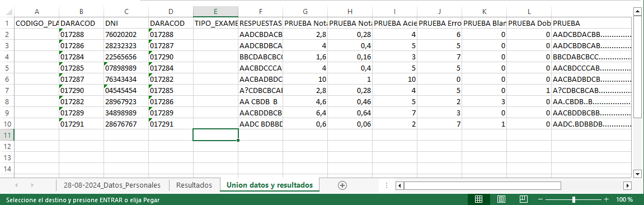Select column J header
Viewport: 644px width, 205px height.
(x=439, y=12)
